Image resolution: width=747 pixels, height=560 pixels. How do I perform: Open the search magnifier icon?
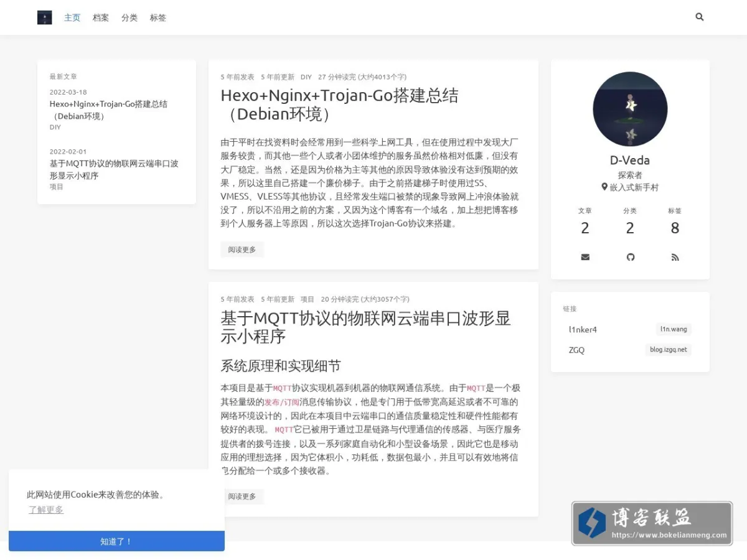[699, 17]
